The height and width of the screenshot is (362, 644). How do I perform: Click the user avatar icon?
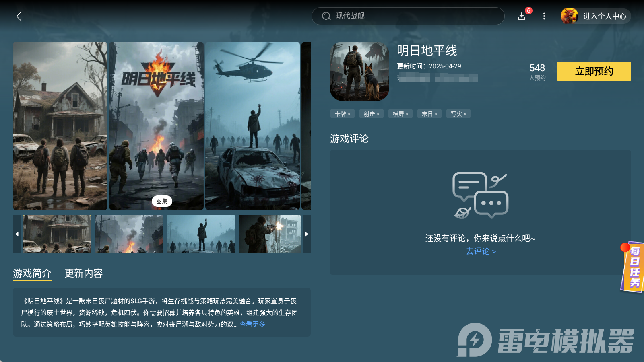click(x=569, y=16)
